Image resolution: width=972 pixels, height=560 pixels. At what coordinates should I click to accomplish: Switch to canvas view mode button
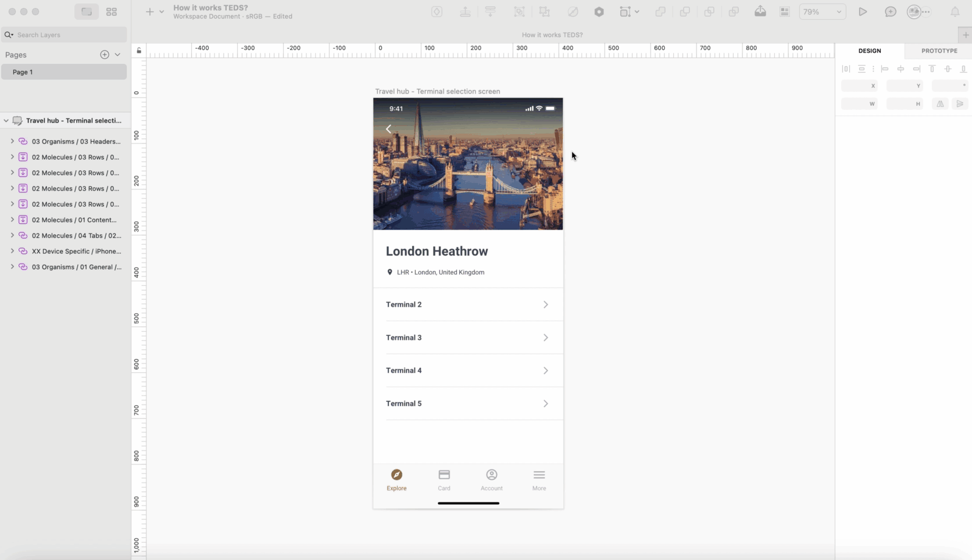86,12
